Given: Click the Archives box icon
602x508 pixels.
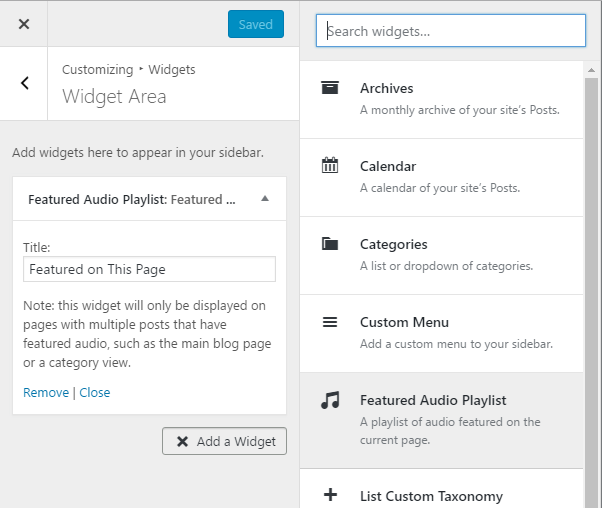Looking at the screenshot, I should 330,88.
